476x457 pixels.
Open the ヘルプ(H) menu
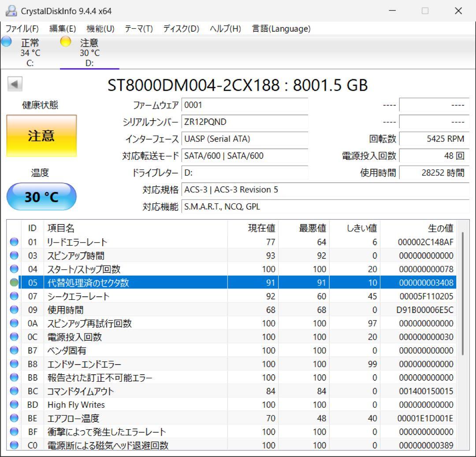point(225,29)
